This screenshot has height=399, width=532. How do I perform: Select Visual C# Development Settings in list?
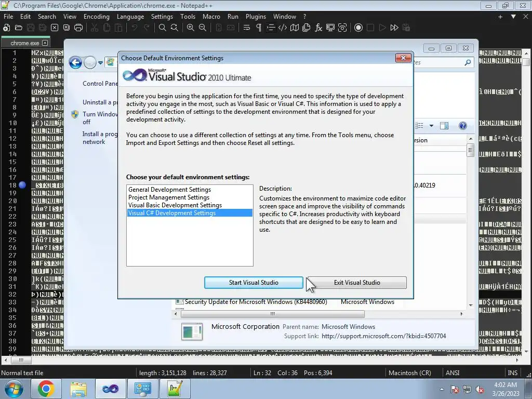(190, 212)
